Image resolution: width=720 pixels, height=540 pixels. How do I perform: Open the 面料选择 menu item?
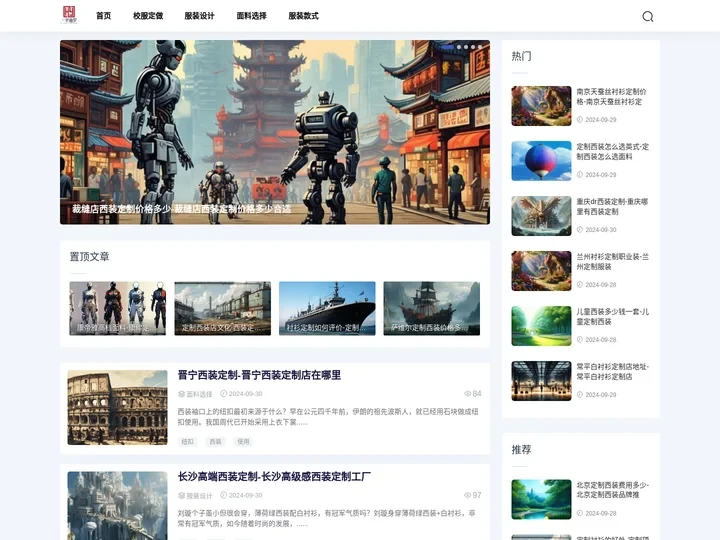point(251,16)
